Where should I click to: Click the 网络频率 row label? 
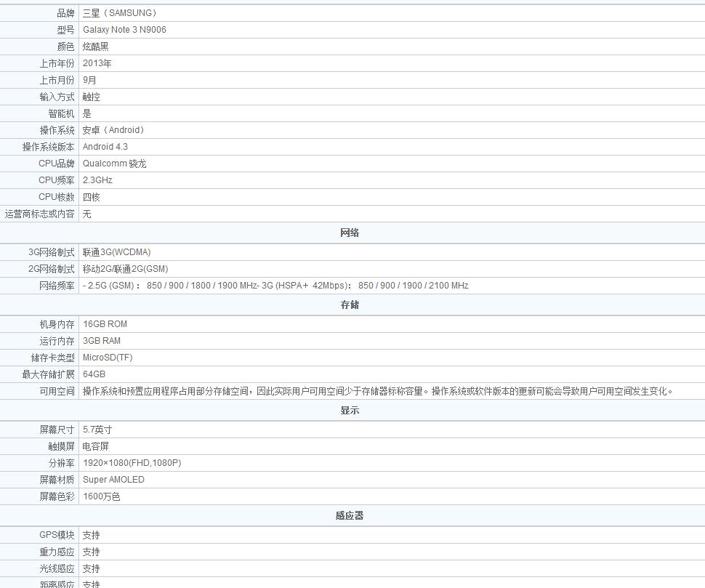(57, 286)
